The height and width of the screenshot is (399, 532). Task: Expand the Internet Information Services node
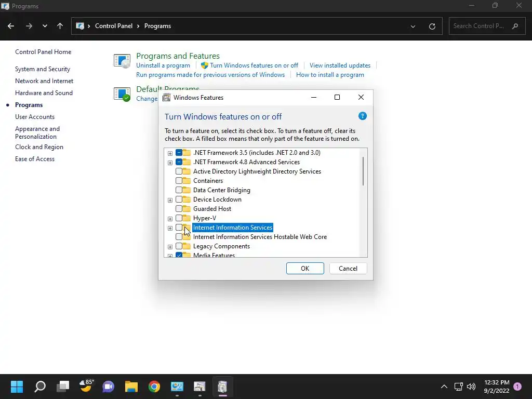170,228
